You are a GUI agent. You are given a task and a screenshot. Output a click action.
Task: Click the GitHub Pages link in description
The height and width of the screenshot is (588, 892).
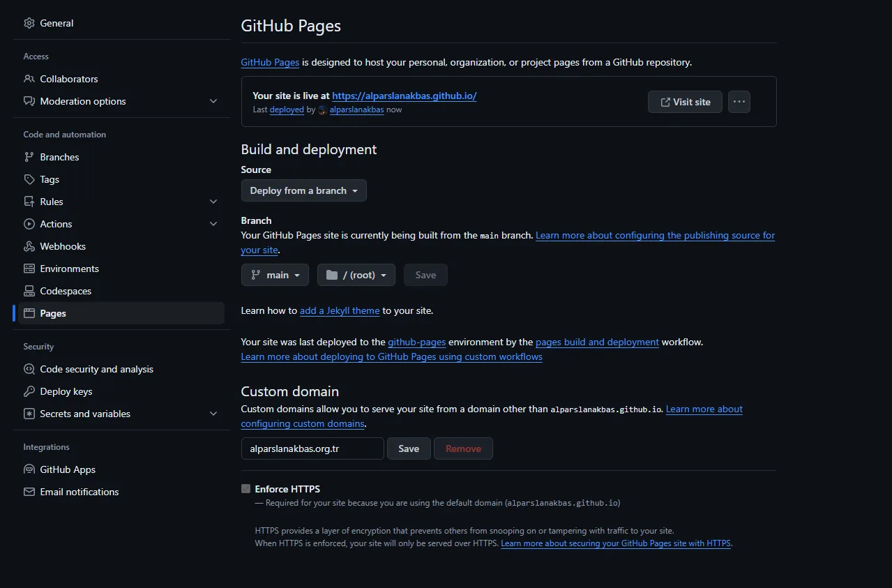[x=270, y=62]
